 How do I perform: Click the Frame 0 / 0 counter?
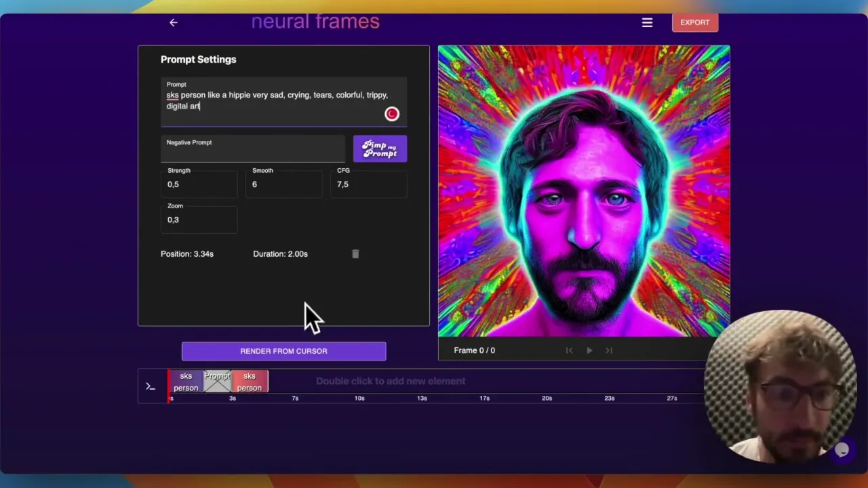click(474, 350)
